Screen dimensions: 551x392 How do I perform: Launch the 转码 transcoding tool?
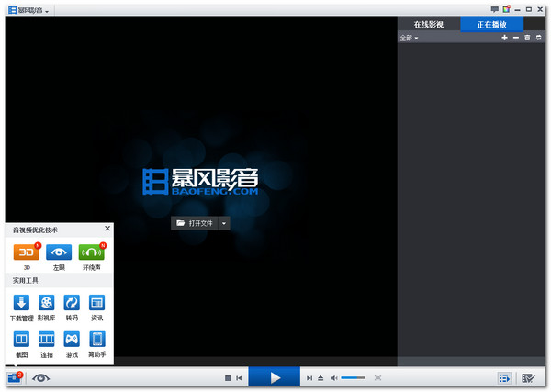point(72,302)
